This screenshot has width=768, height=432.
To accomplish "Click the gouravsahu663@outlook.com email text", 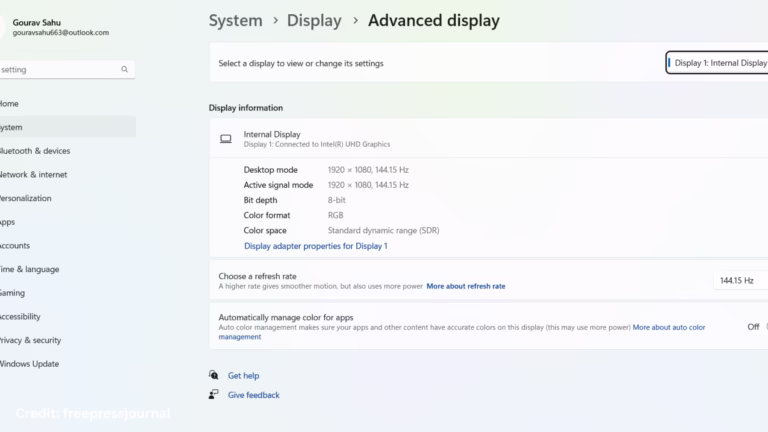I will 61,33.
